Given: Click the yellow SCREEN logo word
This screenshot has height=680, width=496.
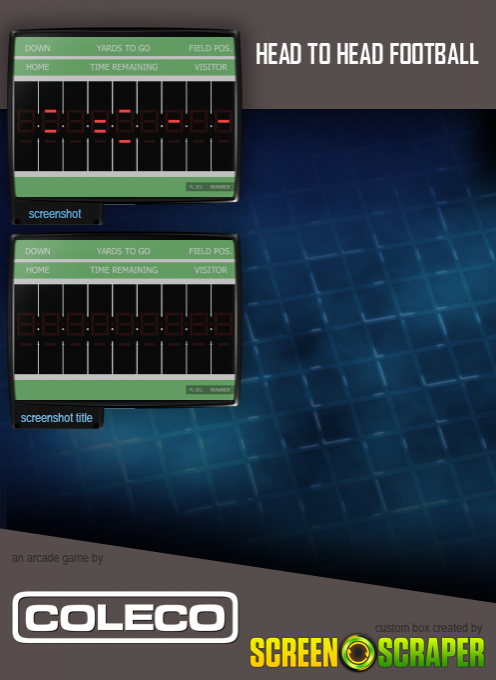Looking at the screenshot, I should coord(294,653).
